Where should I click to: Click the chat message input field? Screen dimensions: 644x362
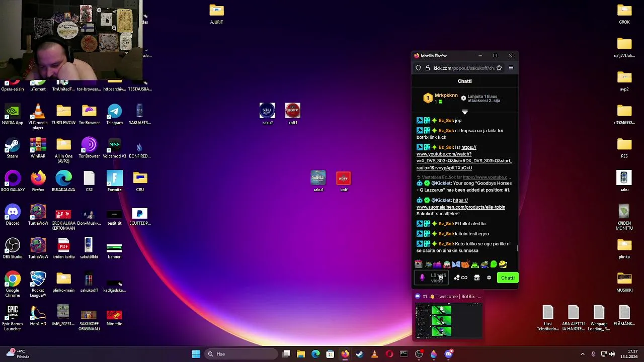pos(432,278)
